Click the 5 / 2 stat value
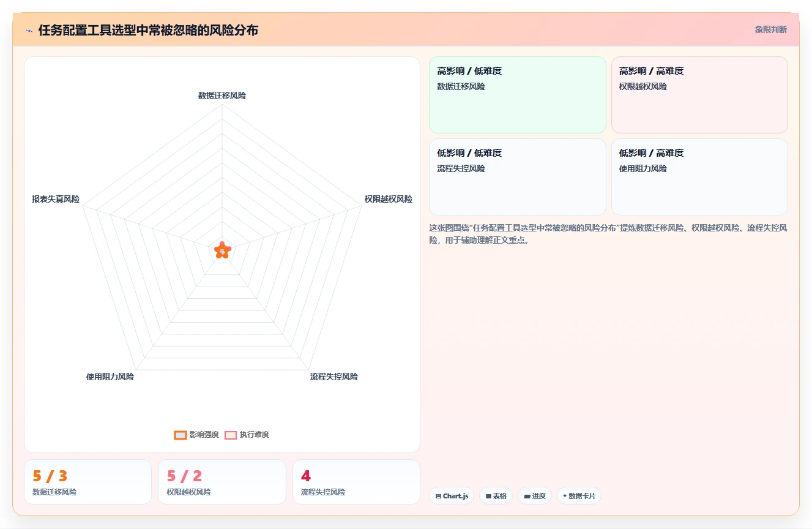The image size is (812, 529). click(184, 476)
